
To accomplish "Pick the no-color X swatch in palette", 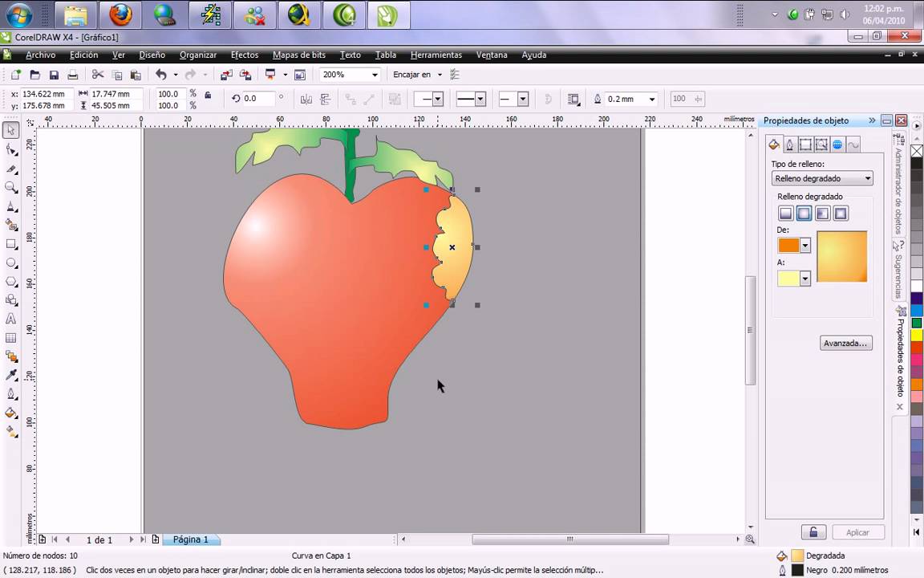I will (x=917, y=151).
